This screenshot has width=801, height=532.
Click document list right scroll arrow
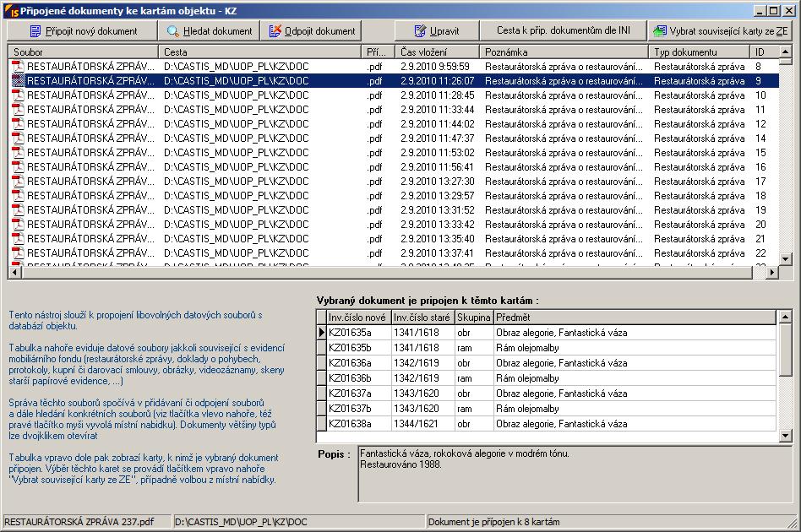(x=772, y=273)
